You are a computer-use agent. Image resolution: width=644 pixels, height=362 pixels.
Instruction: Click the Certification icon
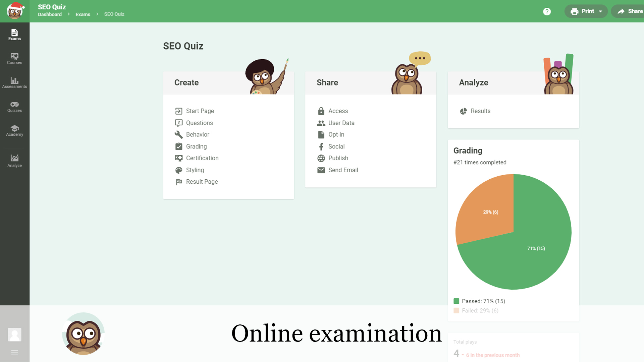pos(179,158)
